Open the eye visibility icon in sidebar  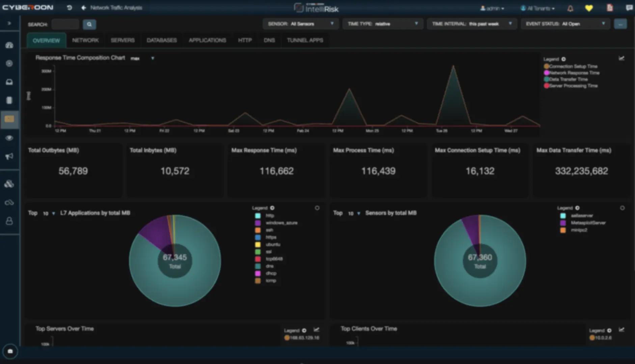(9, 138)
